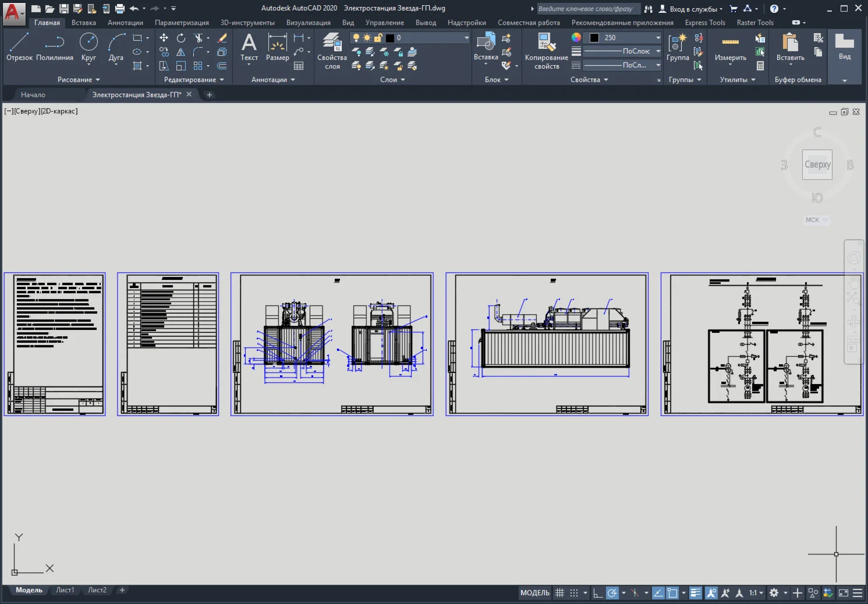Open the Вставка ribbon tab

pyautogui.click(x=84, y=23)
